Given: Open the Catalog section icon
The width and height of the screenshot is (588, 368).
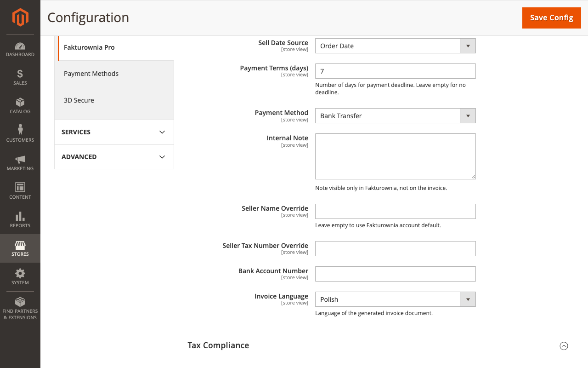Looking at the screenshot, I should (20, 106).
